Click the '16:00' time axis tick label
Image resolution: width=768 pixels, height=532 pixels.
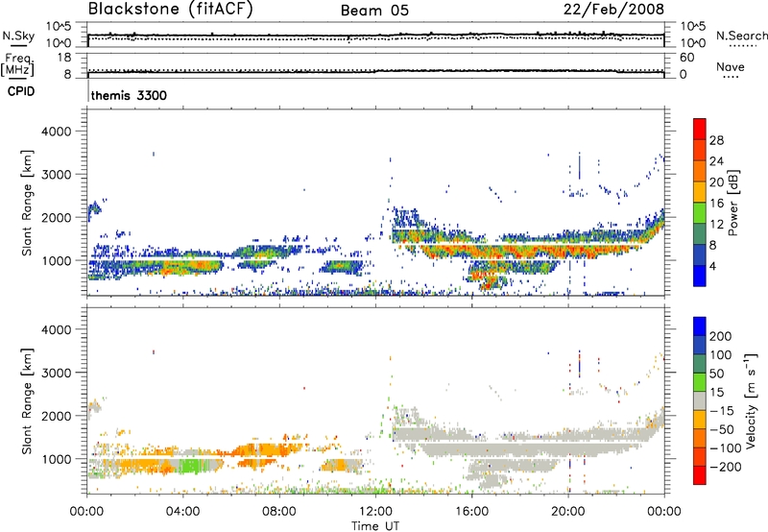point(471,512)
